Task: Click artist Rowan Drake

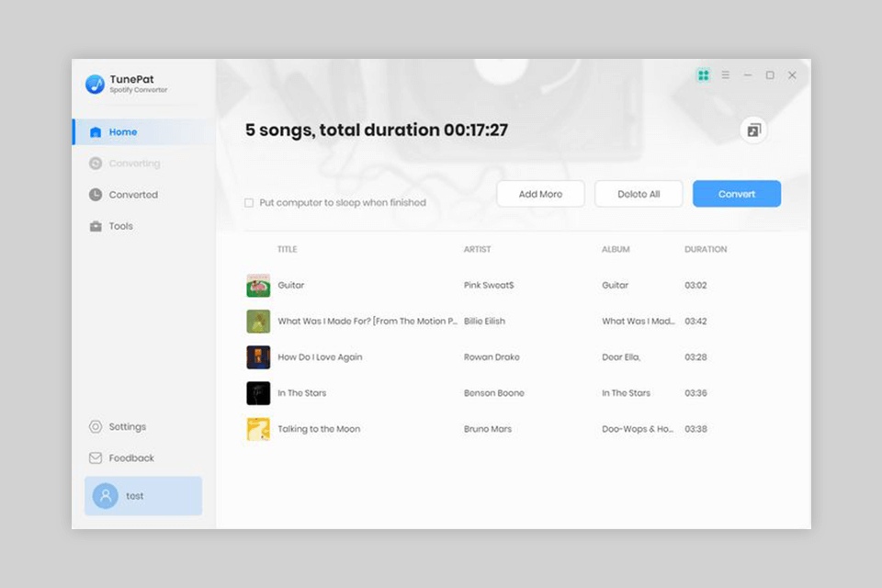Action: click(x=492, y=357)
